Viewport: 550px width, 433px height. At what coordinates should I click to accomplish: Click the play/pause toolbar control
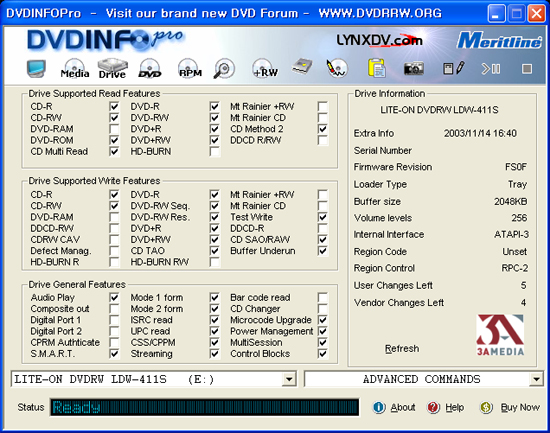pos(491,69)
